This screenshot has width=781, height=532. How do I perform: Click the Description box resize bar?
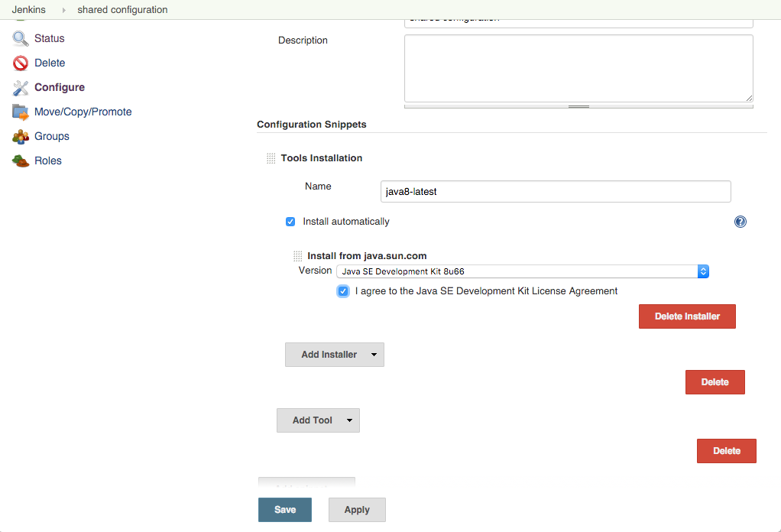(x=578, y=106)
